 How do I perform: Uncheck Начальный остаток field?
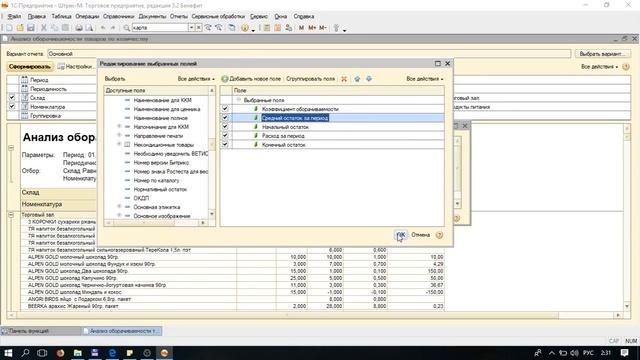pyautogui.click(x=225, y=127)
